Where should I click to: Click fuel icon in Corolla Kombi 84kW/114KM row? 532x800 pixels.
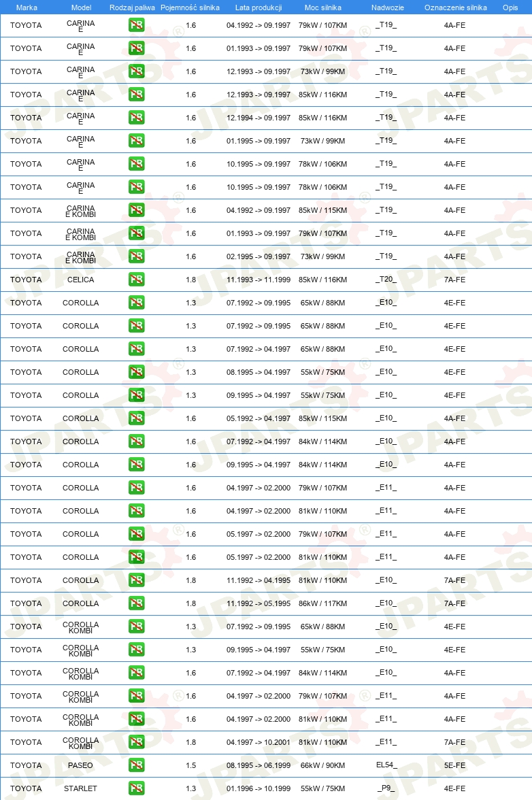[136, 673]
